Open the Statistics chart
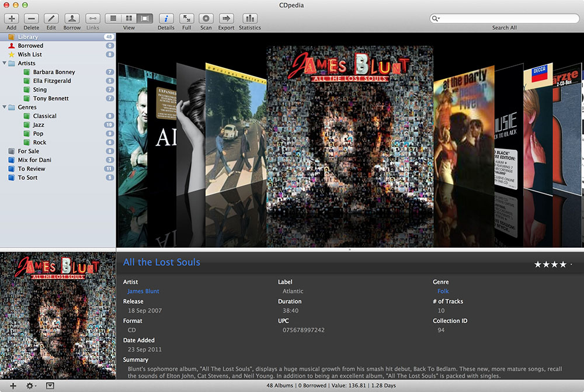Image resolution: width=584 pixels, height=392 pixels. pyautogui.click(x=250, y=18)
